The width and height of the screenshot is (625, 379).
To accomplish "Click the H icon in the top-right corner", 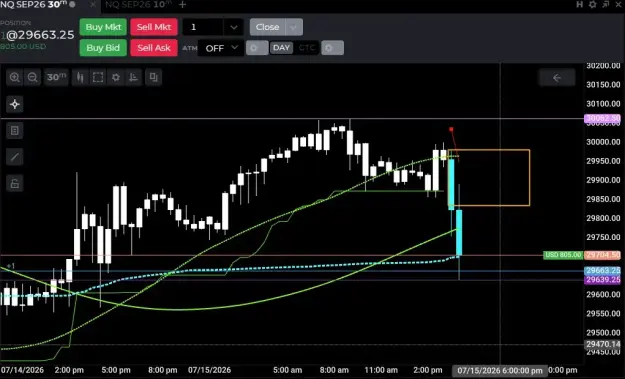I will click(580, 4).
